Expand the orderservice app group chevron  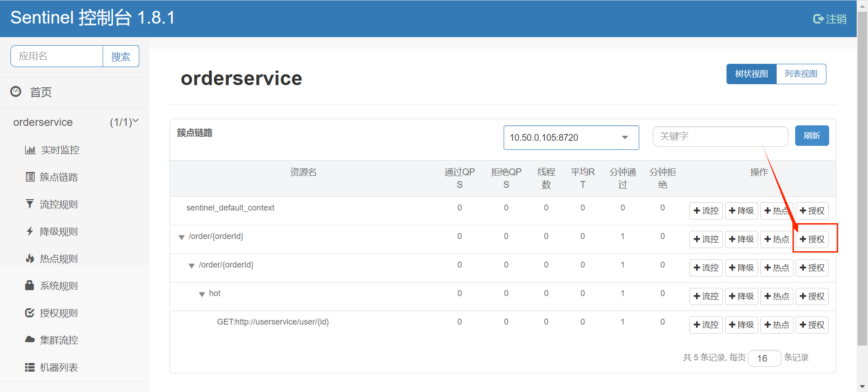135,121
